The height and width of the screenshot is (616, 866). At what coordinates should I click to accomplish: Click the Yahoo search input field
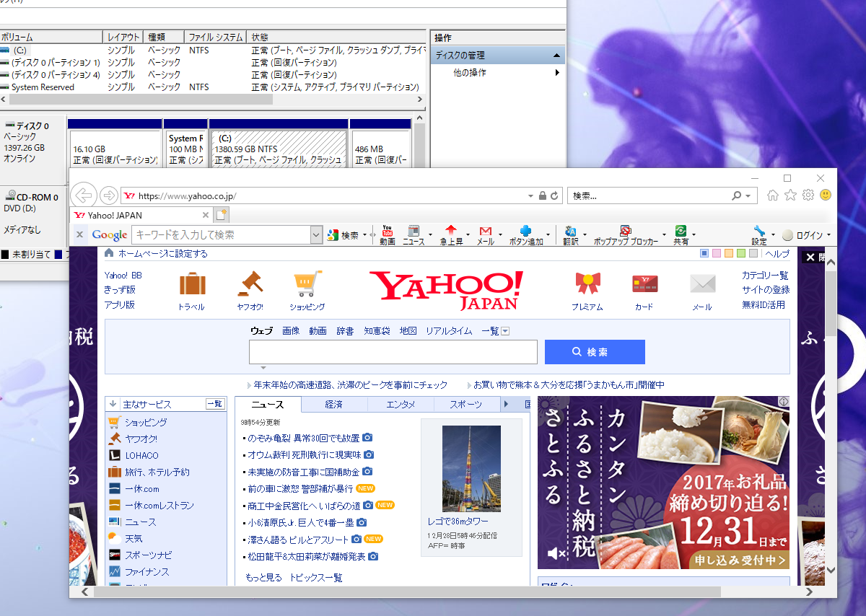[x=393, y=352]
